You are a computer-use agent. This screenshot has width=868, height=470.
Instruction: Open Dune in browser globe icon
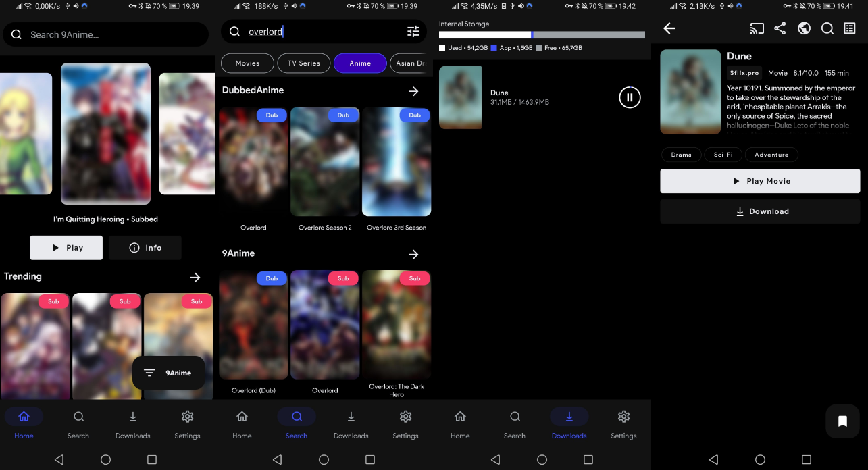(x=804, y=28)
